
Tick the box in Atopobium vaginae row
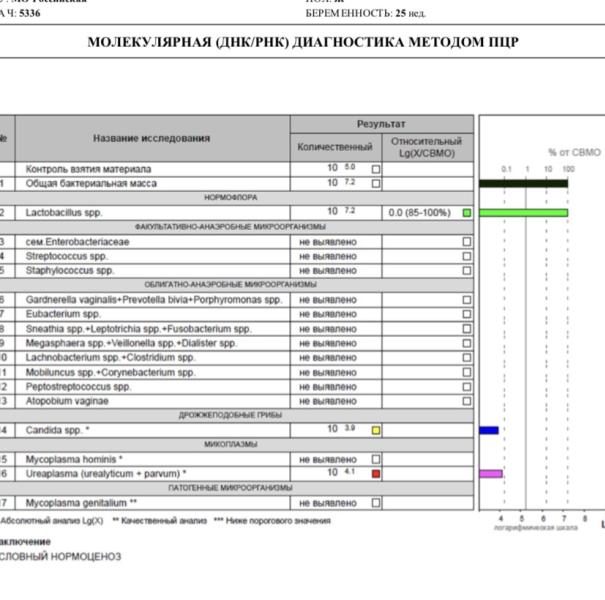tap(467, 401)
